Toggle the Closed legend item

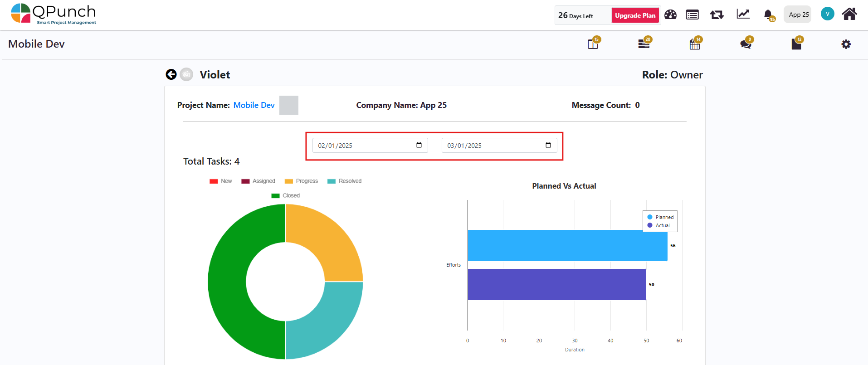[x=285, y=195]
